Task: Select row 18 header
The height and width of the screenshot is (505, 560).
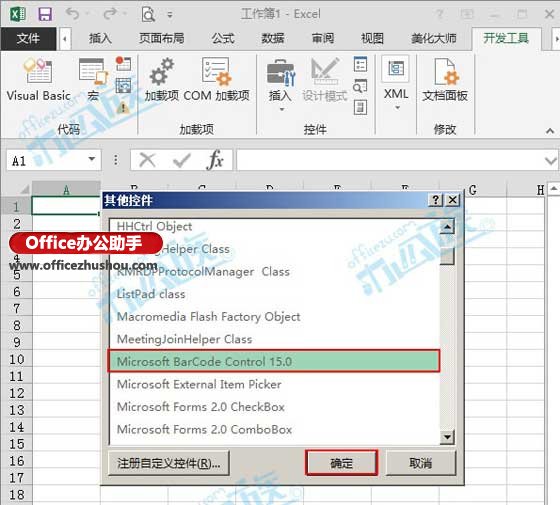Action: pos(16,494)
